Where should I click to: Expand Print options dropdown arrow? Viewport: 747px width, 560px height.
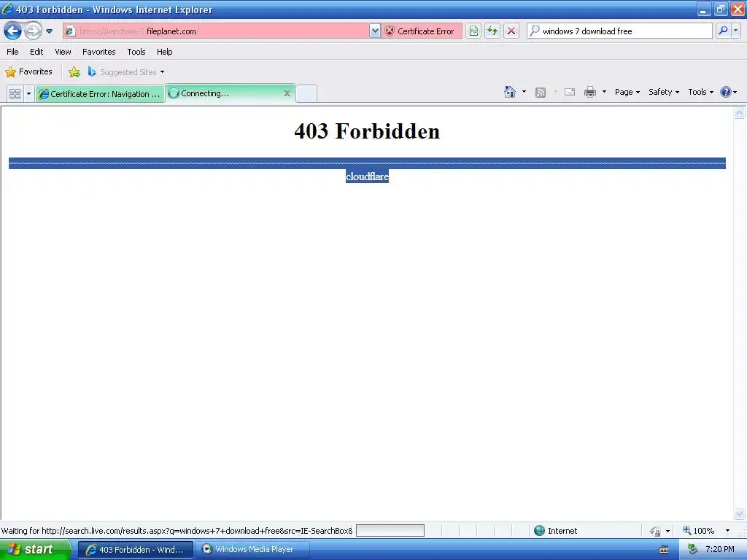(604, 92)
